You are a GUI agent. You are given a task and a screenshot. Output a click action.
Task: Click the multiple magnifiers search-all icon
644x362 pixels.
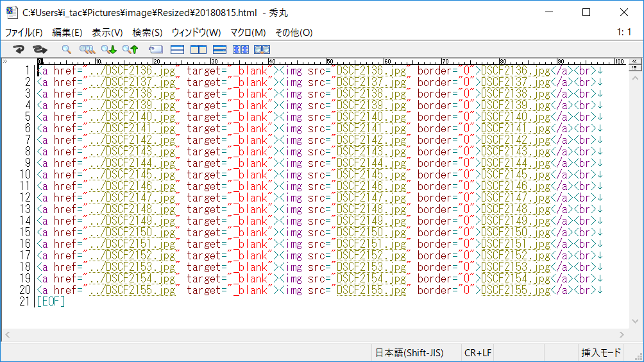click(x=87, y=49)
